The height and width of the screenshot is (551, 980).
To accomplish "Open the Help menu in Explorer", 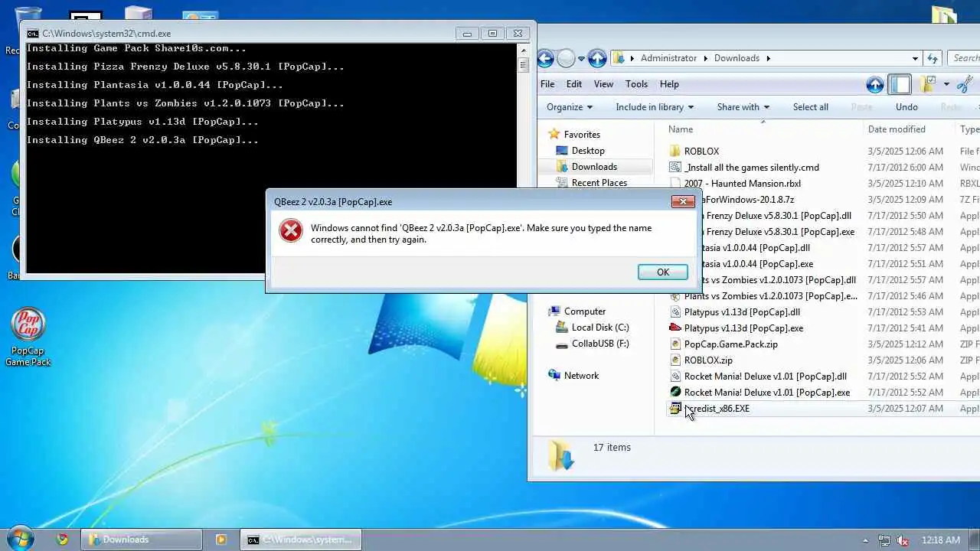I will click(669, 84).
